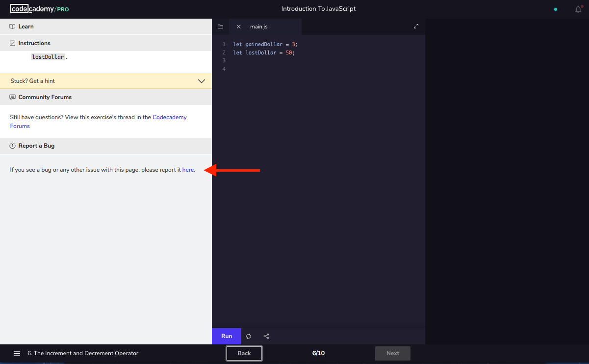Close the main.js tab with X
Viewport: 589px width, 364px height.
pyautogui.click(x=238, y=26)
